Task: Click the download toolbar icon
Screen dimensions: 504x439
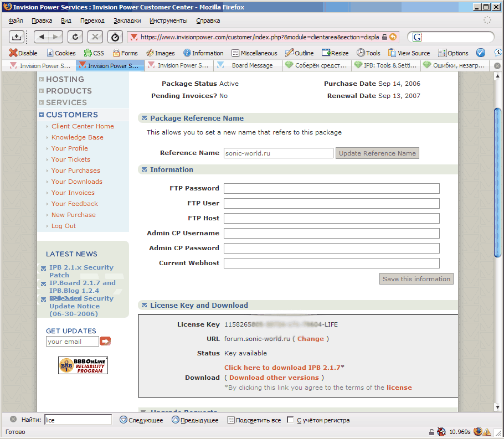Action: point(17,37)
